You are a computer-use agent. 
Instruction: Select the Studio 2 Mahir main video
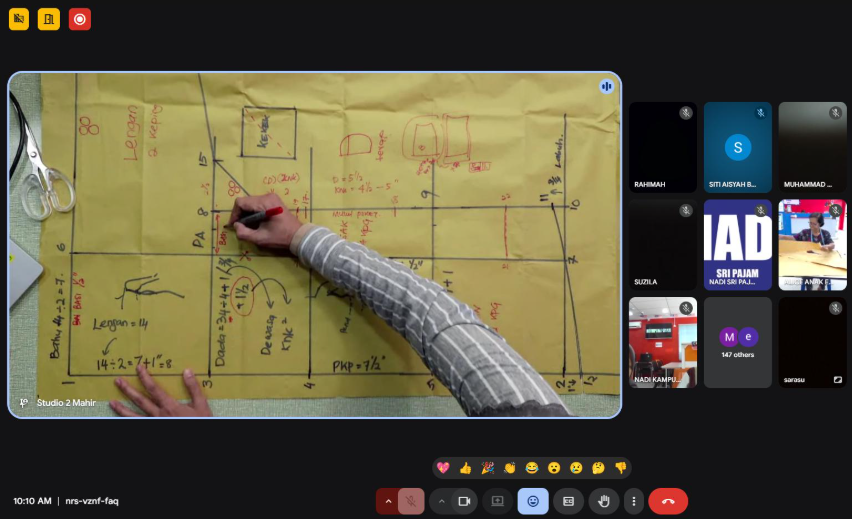(314, 245)
